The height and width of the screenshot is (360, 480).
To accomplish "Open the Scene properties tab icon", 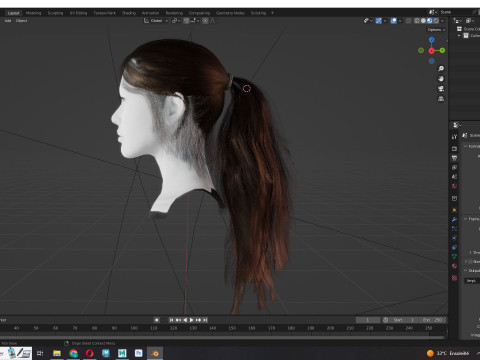I will 454,177.
